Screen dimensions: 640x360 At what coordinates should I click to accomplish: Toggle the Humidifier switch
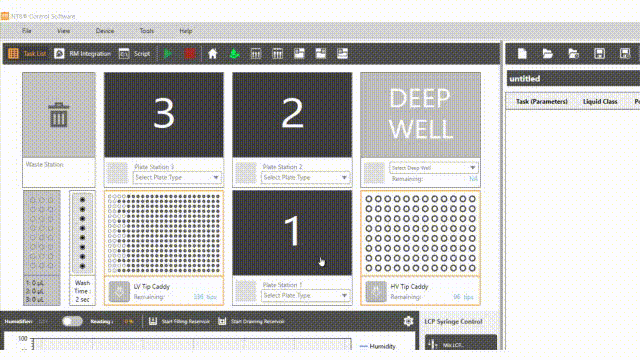pyautogui.click(x=72, y=321)
